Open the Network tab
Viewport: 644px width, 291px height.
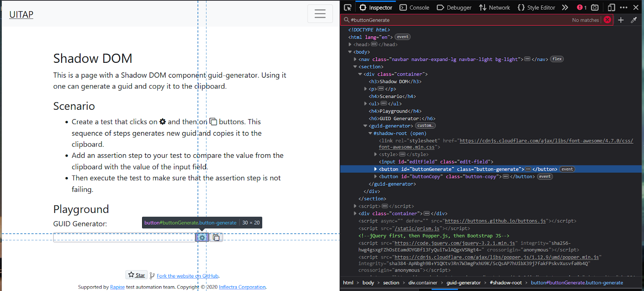(x=494, y=7)
